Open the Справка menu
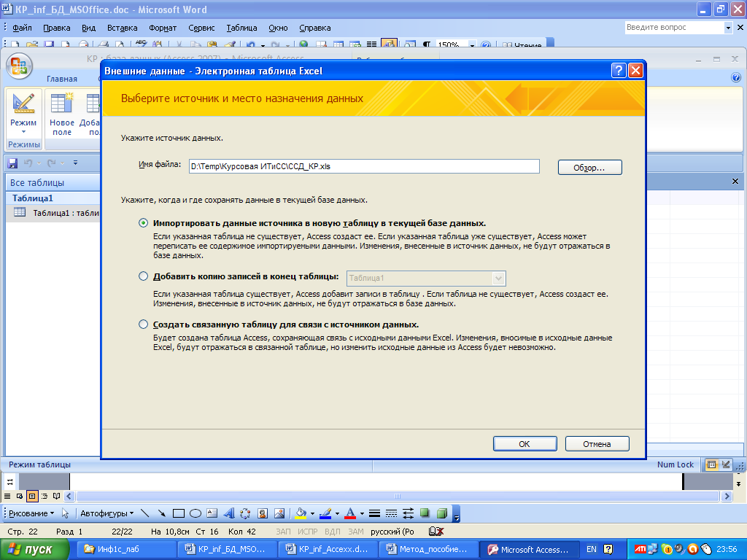This screenshot has height=560, width=747. pyautogui.click(x=315, y=28)
